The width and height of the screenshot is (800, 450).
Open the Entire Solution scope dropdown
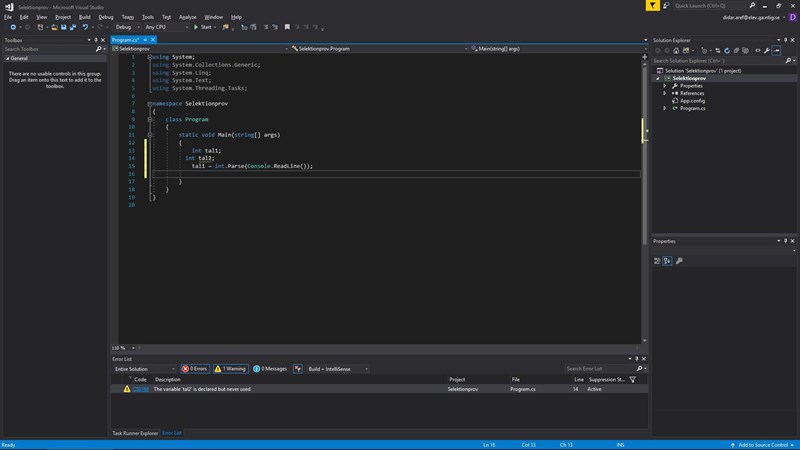(144, 368)
